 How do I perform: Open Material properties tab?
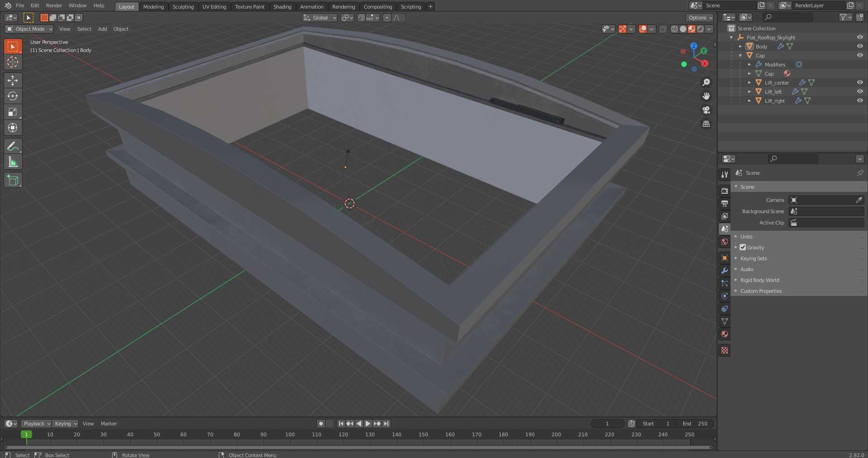[x=725, y=334]
